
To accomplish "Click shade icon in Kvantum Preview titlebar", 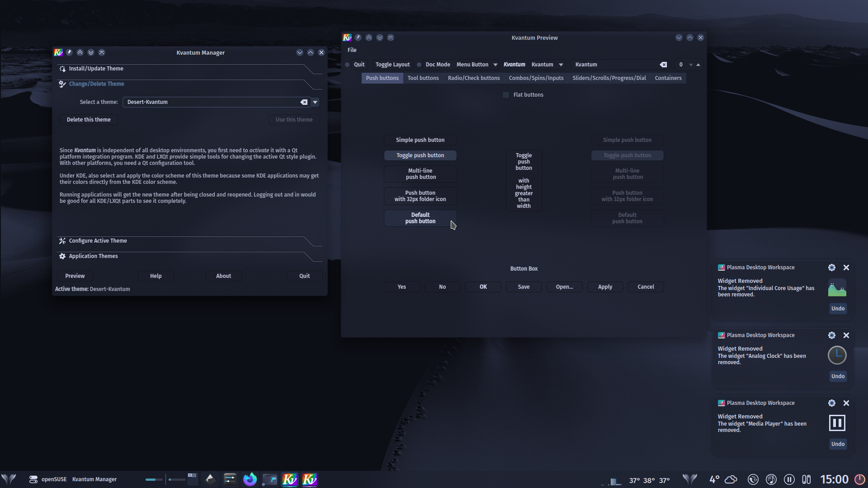I will tap(391, 38).
